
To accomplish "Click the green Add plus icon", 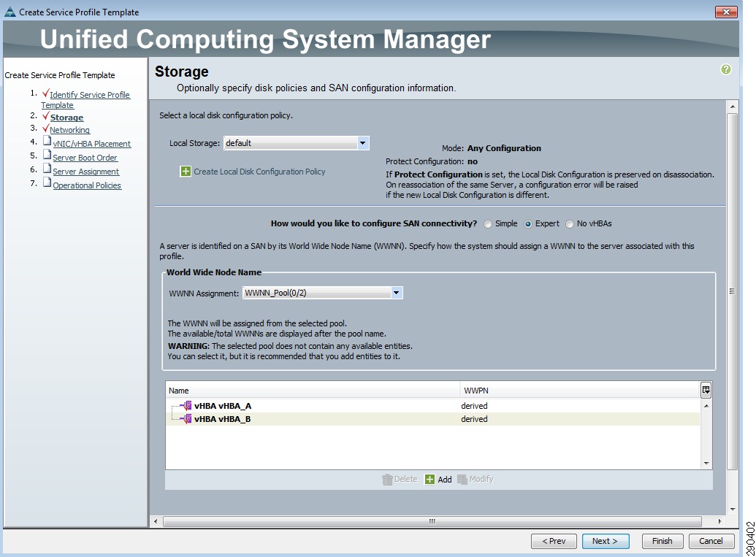I will (429, 480).
